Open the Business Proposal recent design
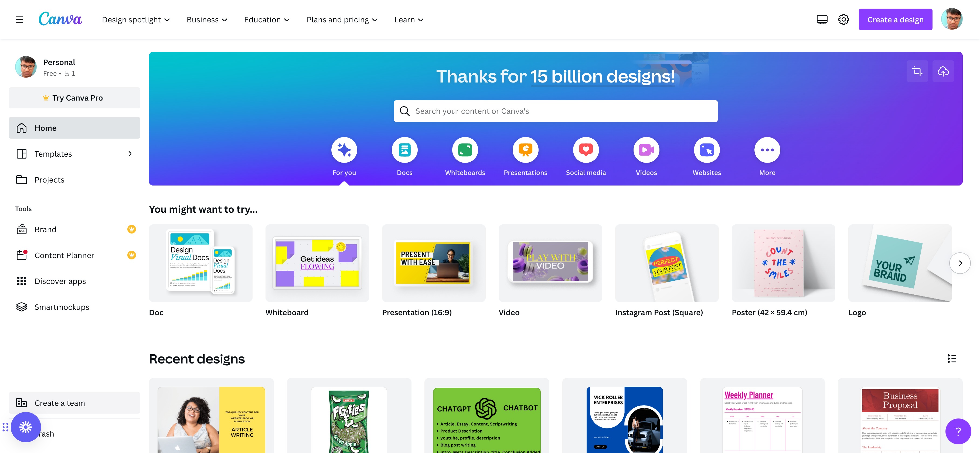980x453 pixels. (x=900, y=416)
